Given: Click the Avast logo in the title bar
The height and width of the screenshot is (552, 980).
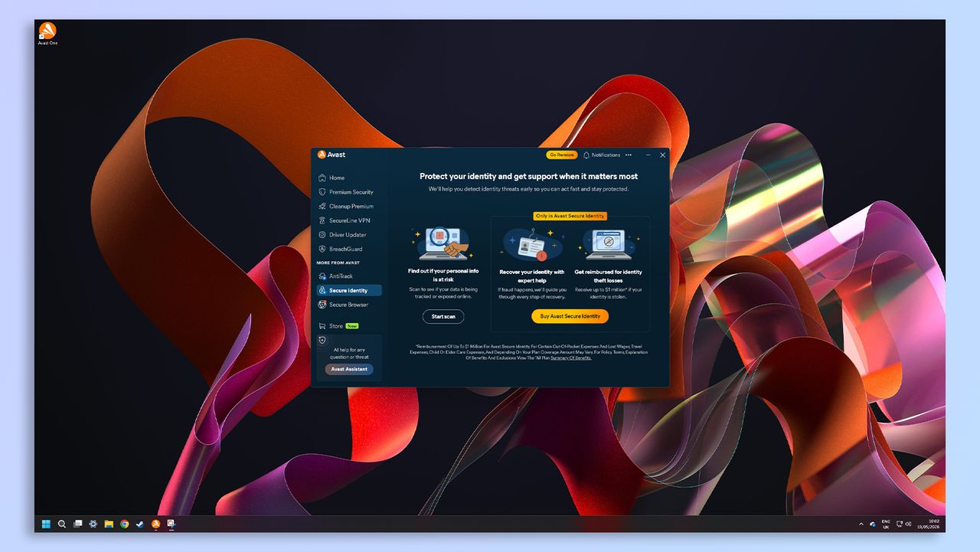Looking at the screenshot, I should [x=332, y=155].
